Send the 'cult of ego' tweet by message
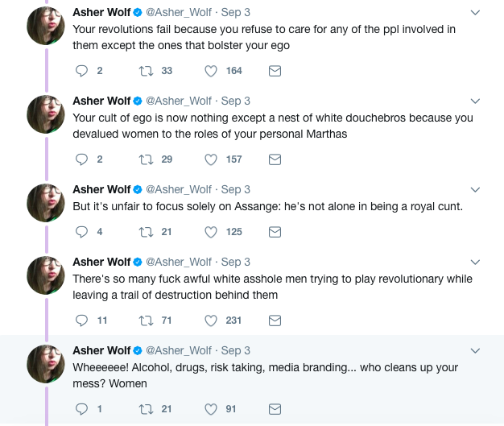The image size is (504, 426). coord(275,159)
